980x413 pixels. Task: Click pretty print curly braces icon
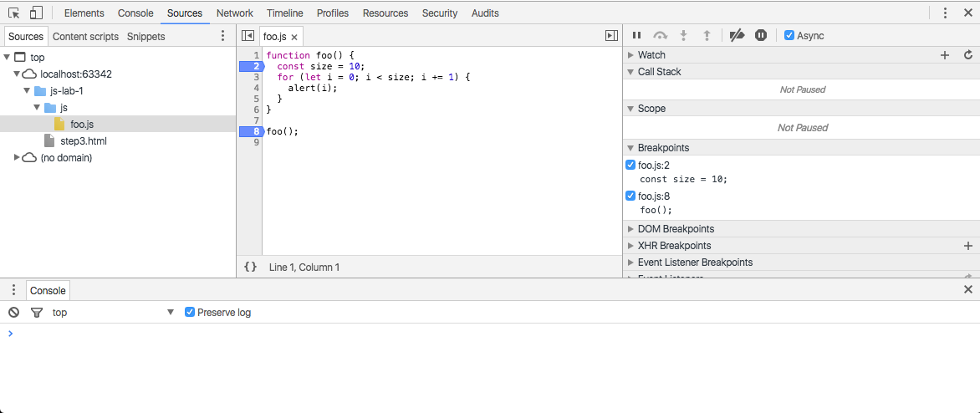pyautogui.click(x=250, y=268)
